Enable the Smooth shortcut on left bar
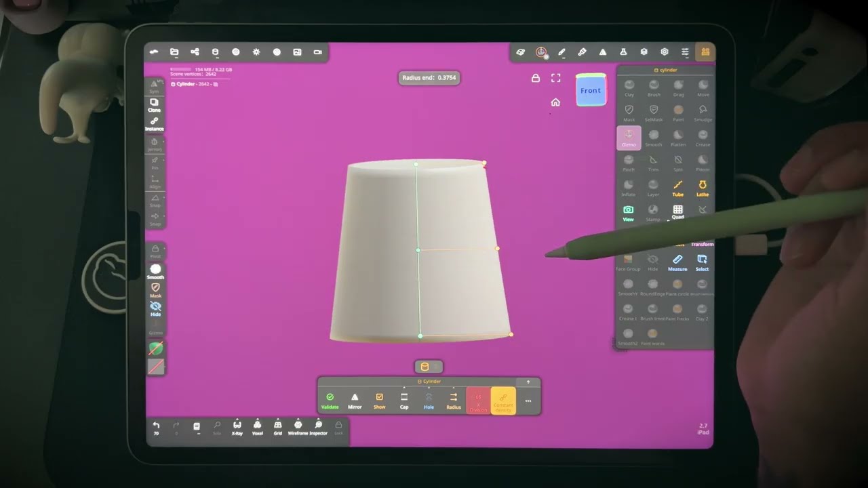 155,272
